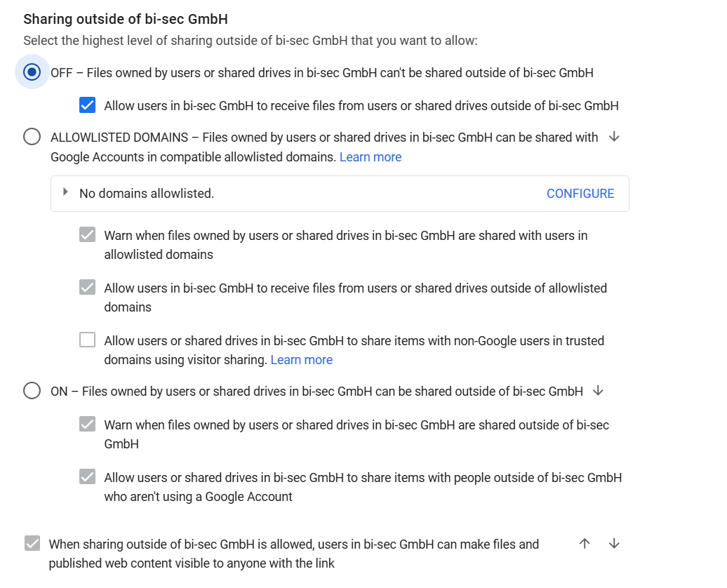Open Learn more about compatible allowlisted domains
This screenshot has height=588, width=727.
coord(371,157)
